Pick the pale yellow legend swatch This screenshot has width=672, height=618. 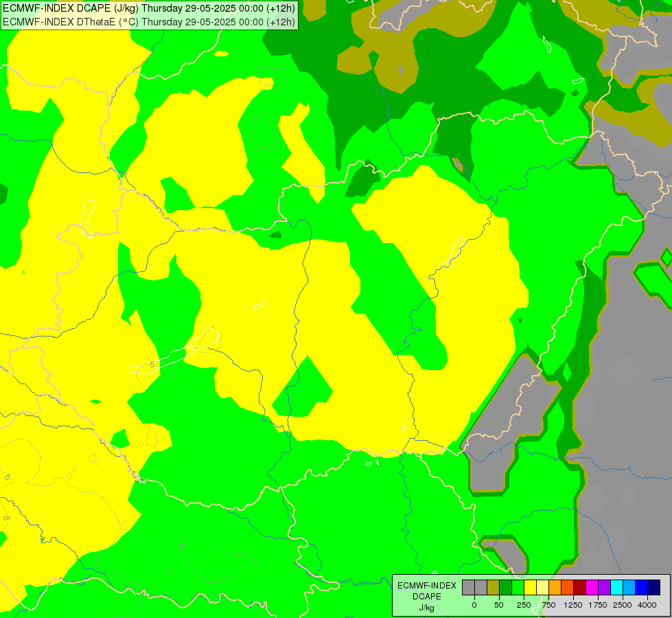(542, 587)
